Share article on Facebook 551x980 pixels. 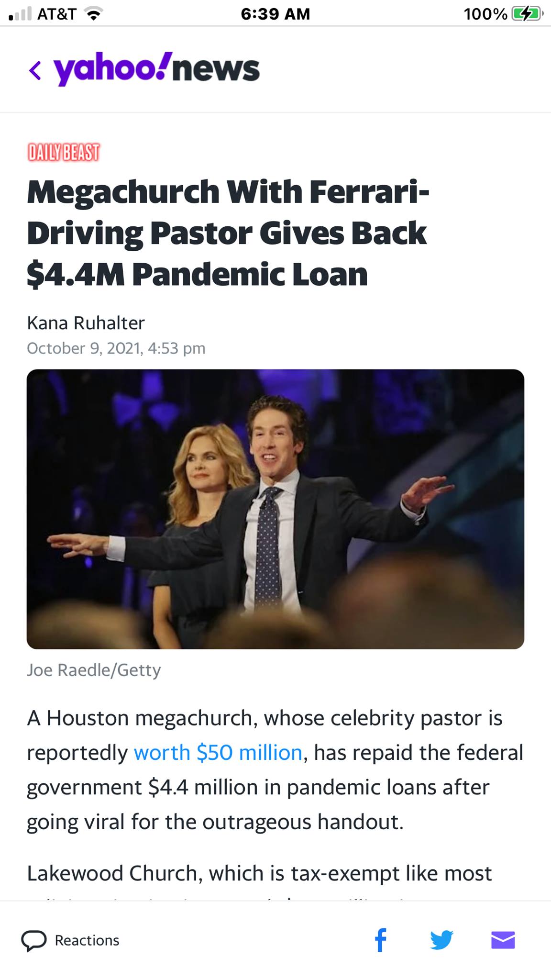pyautogui.click(x=380, y=940)
